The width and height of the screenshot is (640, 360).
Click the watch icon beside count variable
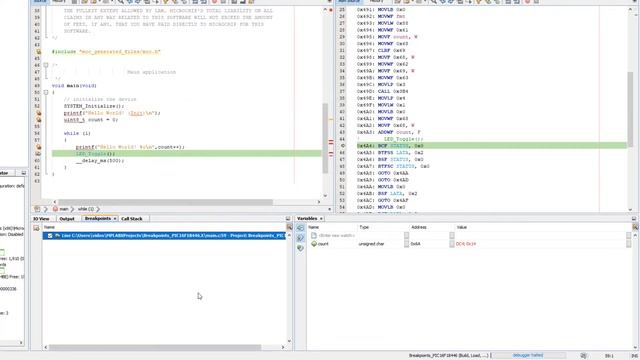point(314,244)
